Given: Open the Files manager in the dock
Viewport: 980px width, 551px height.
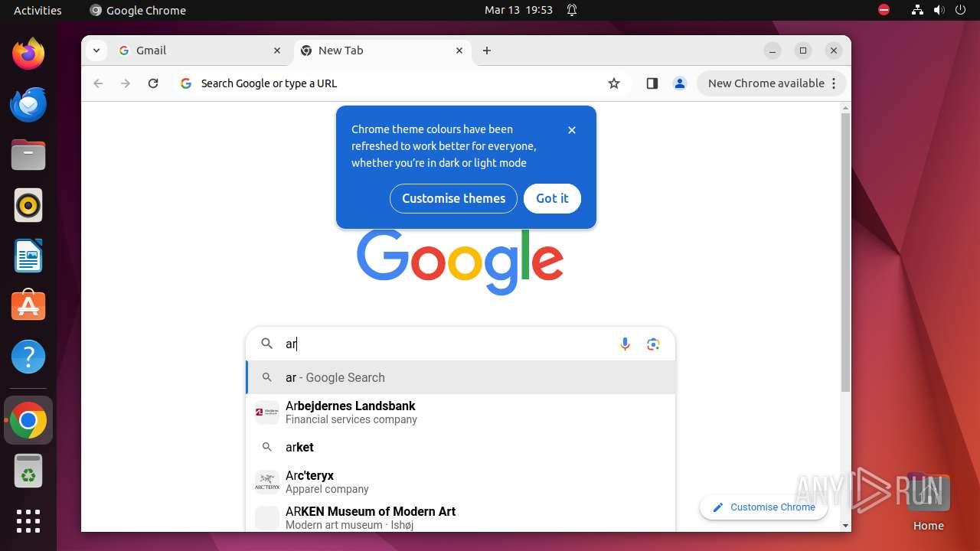Looking at the screenshot, I should click(28, 155).
